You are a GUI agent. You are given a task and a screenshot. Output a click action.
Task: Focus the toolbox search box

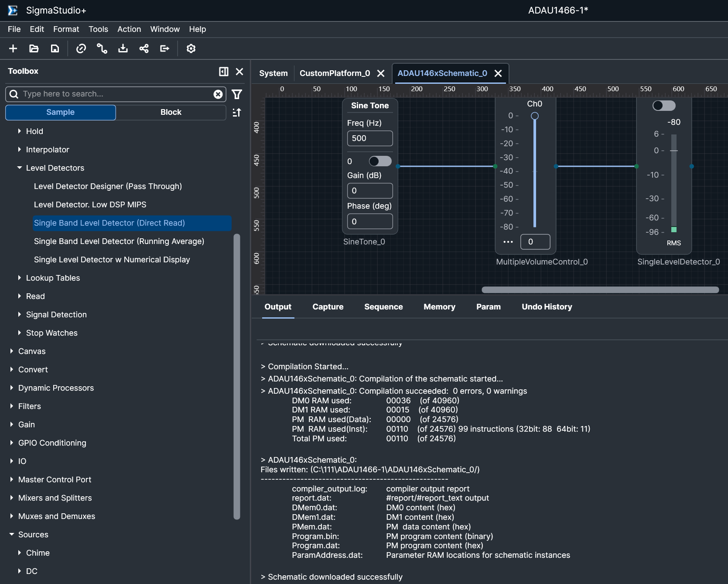(x=116, y=94)
